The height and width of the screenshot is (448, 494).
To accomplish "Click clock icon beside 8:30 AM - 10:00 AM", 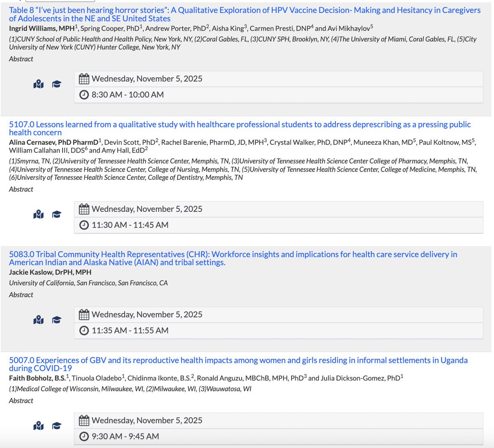I will click(x=84, y=95).
